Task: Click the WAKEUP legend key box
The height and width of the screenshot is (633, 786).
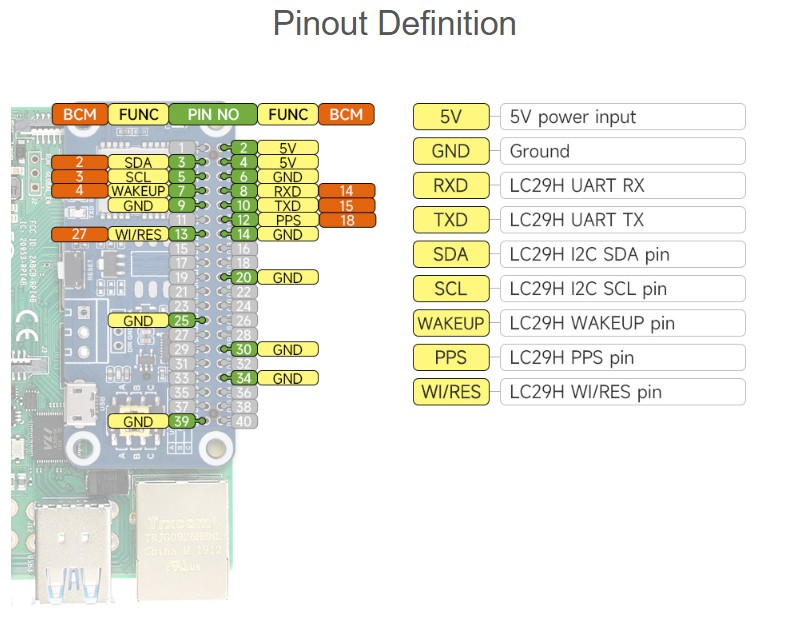Action: coord(451,323)
